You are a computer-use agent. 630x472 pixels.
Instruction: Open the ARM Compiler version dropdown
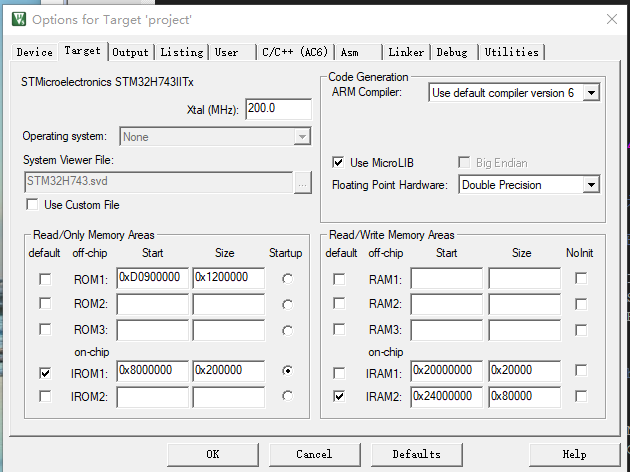coord(514,93)
